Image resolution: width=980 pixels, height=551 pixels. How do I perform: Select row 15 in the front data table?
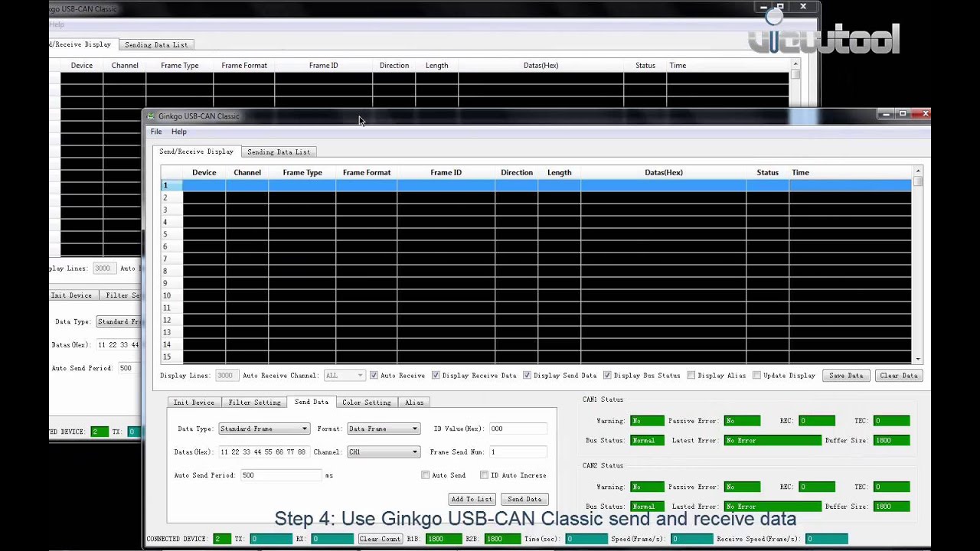pyautogui.click(x=536, y=357)
